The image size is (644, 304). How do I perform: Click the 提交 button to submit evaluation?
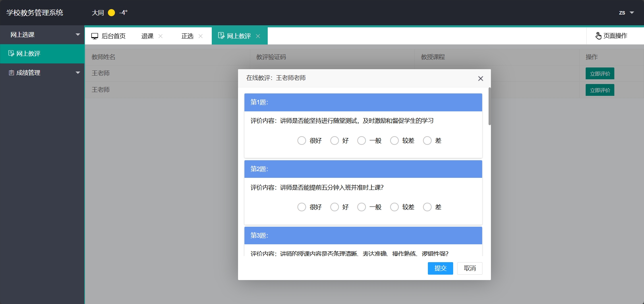coord(440,268)
